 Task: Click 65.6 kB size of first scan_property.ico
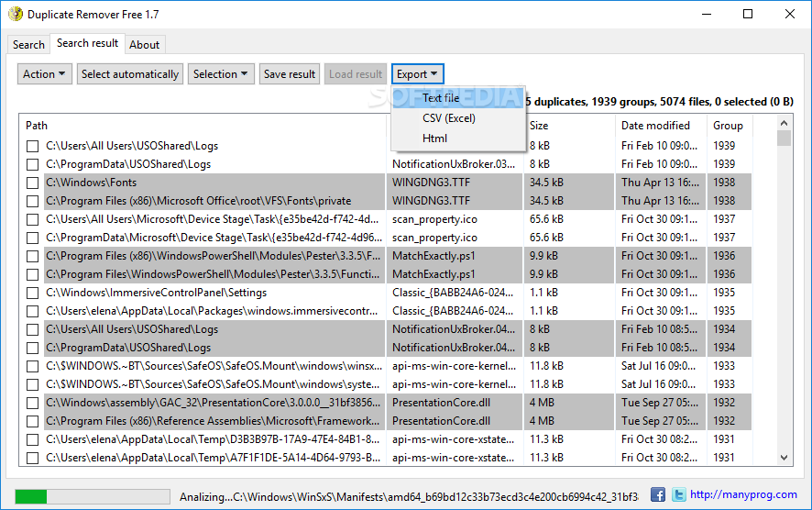click(546, 219)
